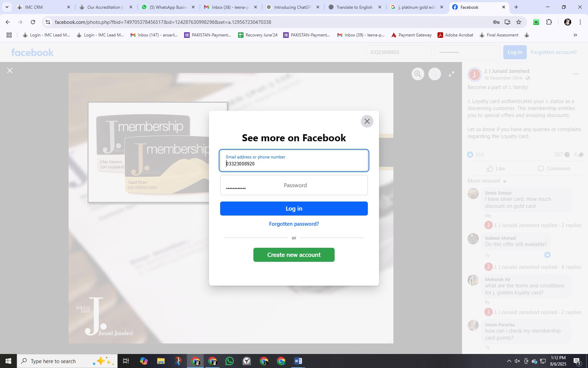Switch to the IMC CRM tab
The width and height of the screenshot is (588, 368).
[x=44, y=7]
